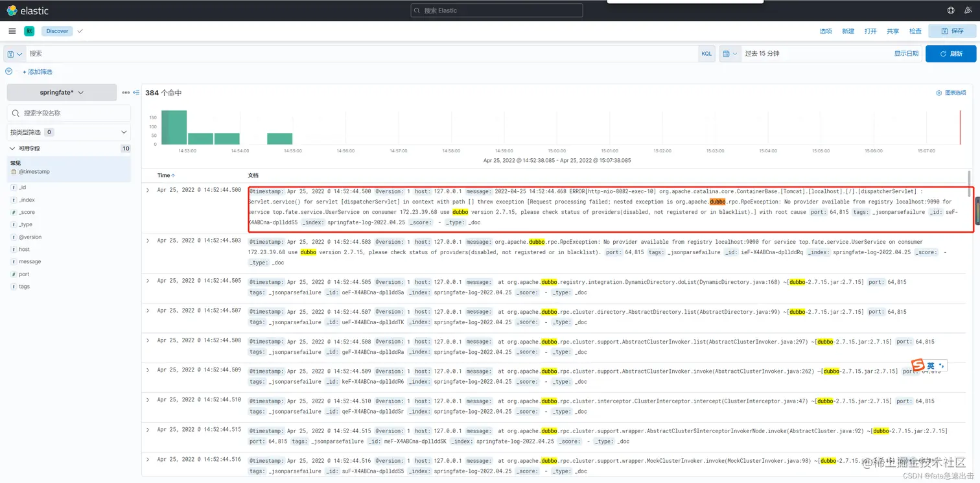Collapse the available fields section
The width and height of the screenshot is (980, 483).
click(x=12, y=148)
